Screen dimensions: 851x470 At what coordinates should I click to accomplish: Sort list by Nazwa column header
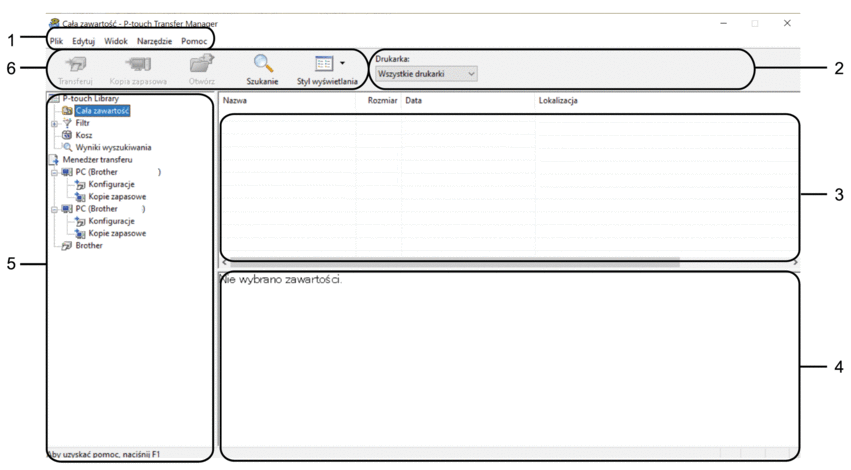pos(290,101)
